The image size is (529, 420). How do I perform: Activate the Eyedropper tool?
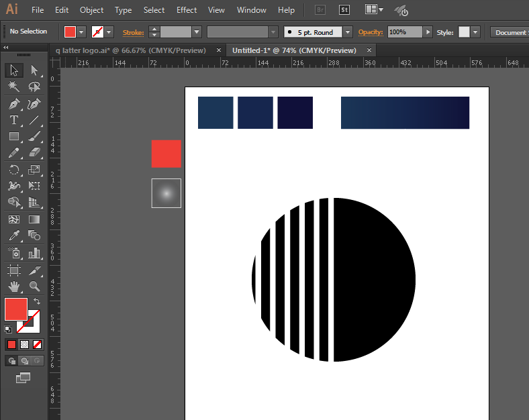pos(13,235)
